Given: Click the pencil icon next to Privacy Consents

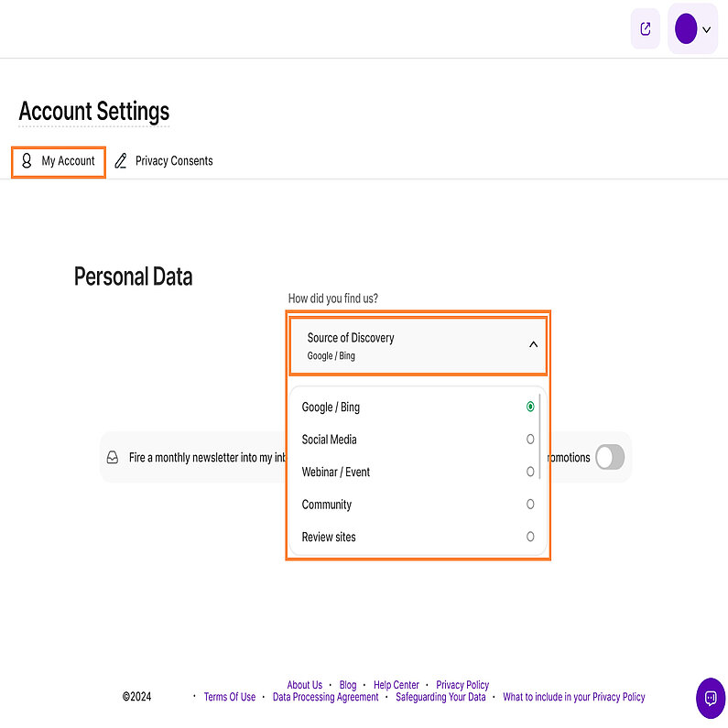Looking at the screenshot, I should [x=121, y=161].
